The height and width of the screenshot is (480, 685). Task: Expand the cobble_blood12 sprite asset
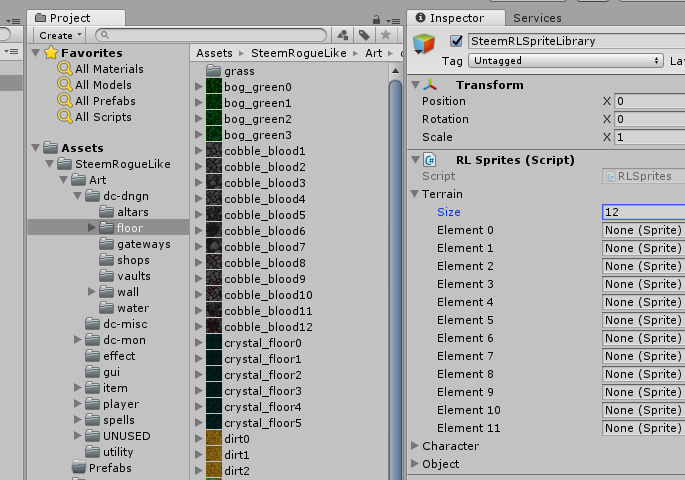click(x=199, y=326)
